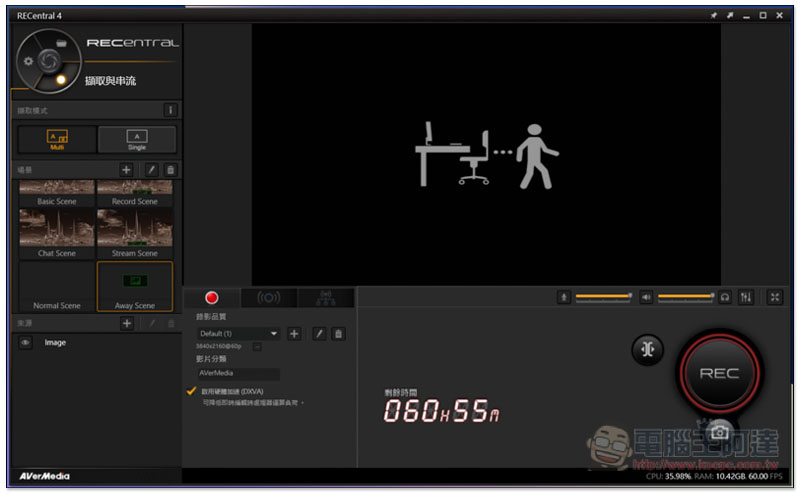Delete the selected scene with trash icon
Image resolution: width=800 pixels, height=494 pixels.
171,169
